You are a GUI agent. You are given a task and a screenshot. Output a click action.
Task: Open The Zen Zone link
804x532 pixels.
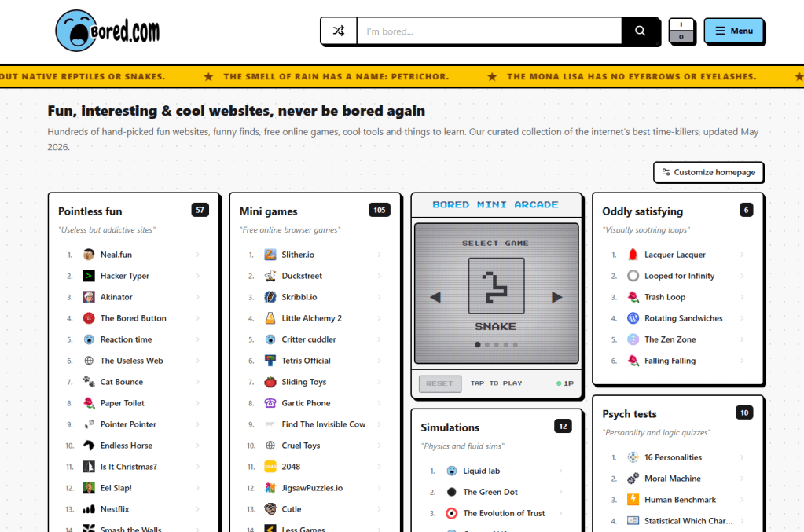click(670, 339)
